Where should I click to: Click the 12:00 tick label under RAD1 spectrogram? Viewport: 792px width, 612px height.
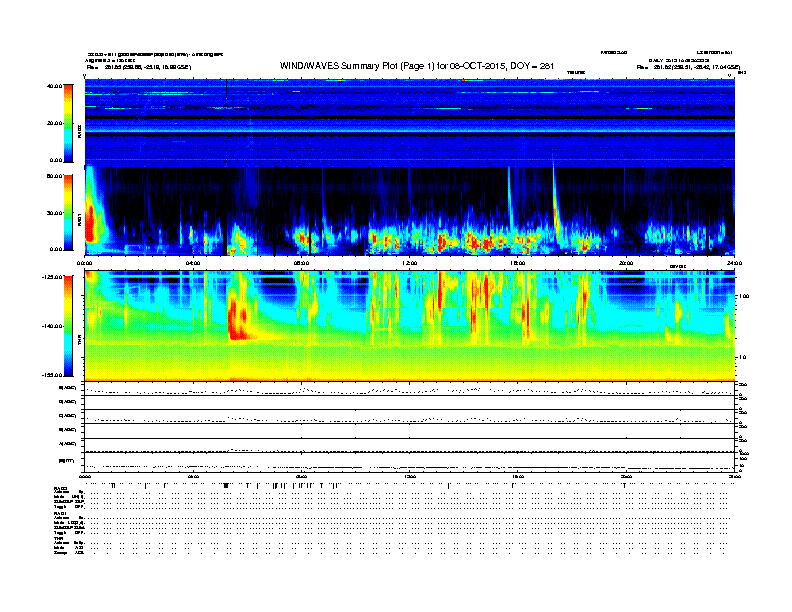tap(410, 263)
